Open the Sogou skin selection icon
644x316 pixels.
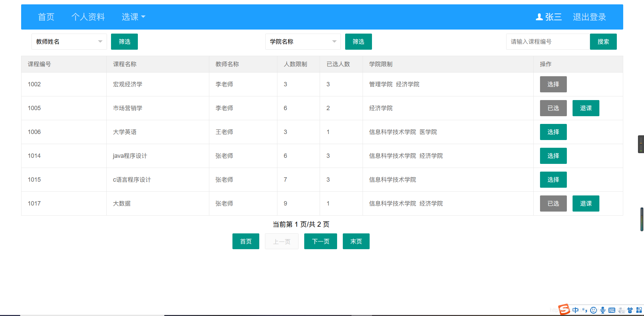coord(630,310)
